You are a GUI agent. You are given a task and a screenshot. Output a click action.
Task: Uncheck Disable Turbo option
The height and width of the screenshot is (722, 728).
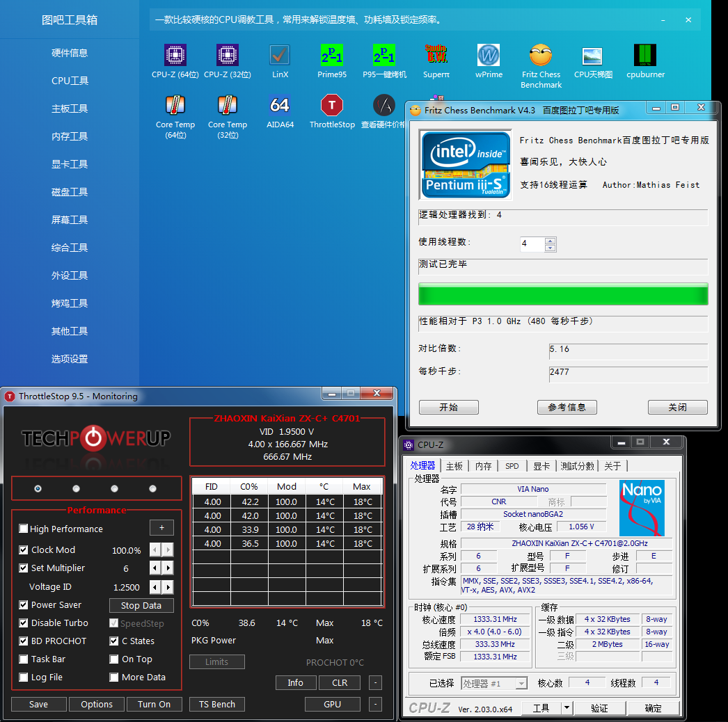(x=23, y=623)
